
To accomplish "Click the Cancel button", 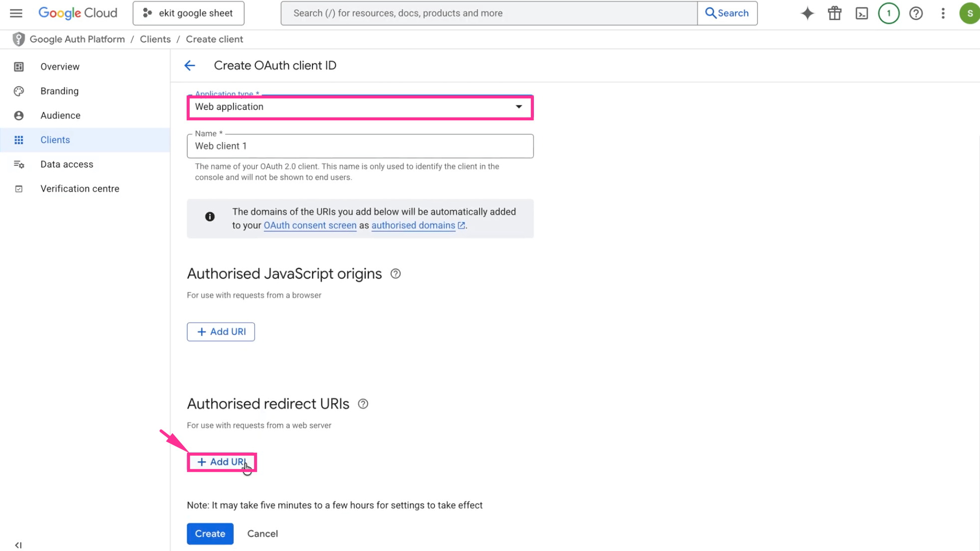I will 262,534.
